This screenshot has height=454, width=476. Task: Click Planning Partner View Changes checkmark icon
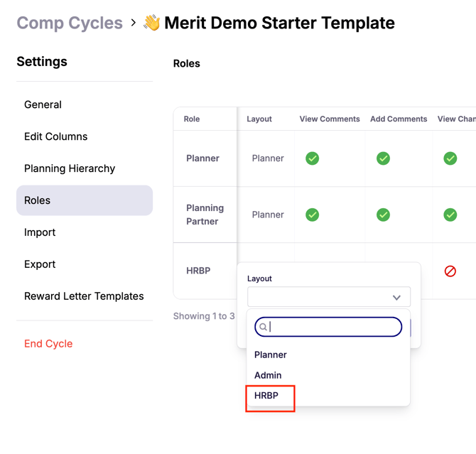pyautogui.click(x=450, y=215)
